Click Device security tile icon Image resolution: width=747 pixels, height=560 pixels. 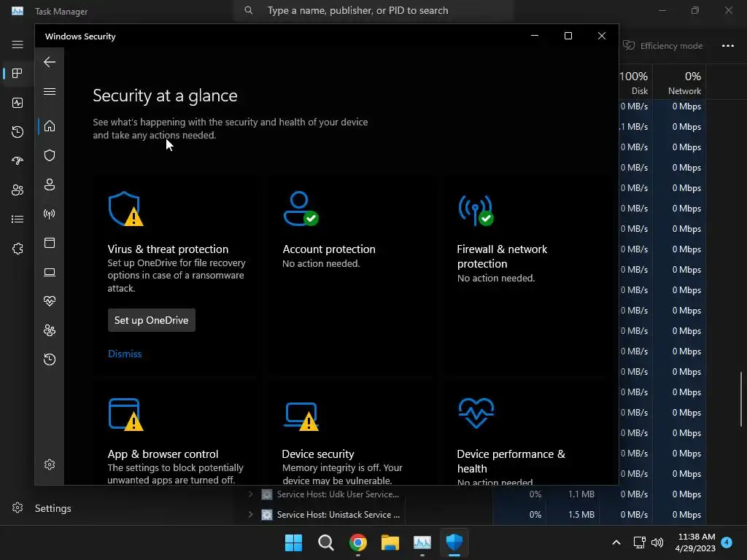click(301, 416)
